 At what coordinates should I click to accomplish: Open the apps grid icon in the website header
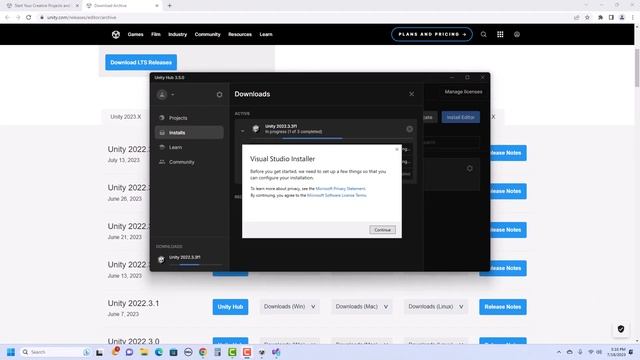500,35
